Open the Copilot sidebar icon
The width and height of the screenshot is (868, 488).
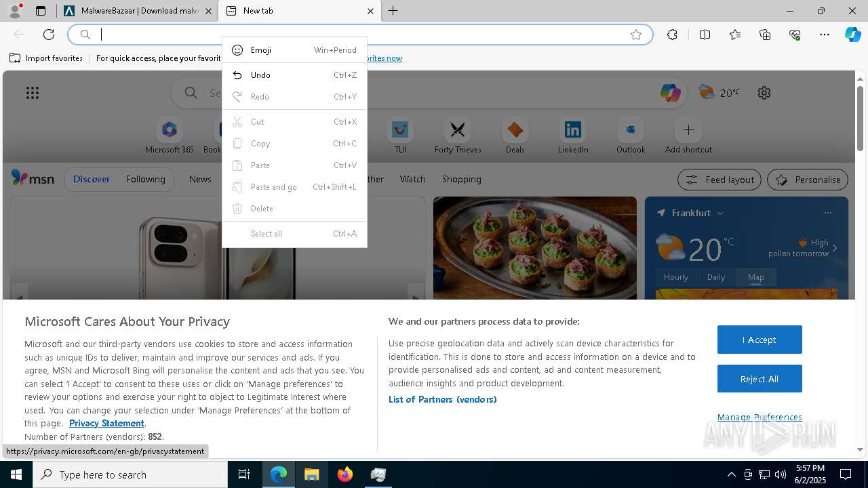[x=852, y=35]
